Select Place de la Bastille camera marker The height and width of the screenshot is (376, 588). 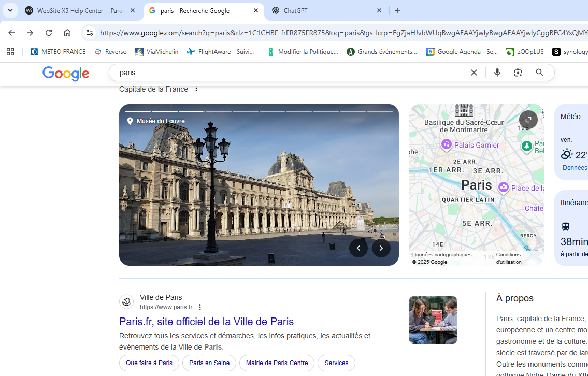[503, 186]
